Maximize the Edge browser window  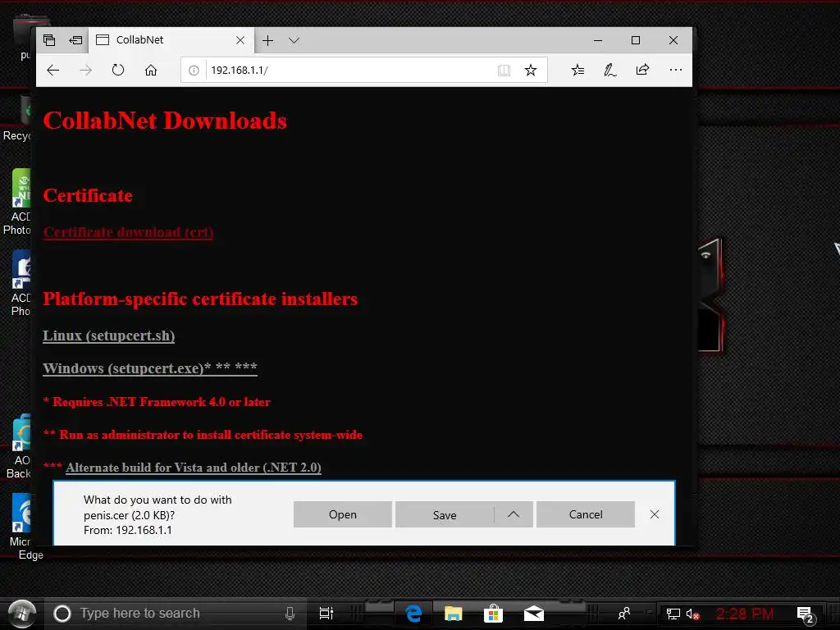tap(636, 40)
